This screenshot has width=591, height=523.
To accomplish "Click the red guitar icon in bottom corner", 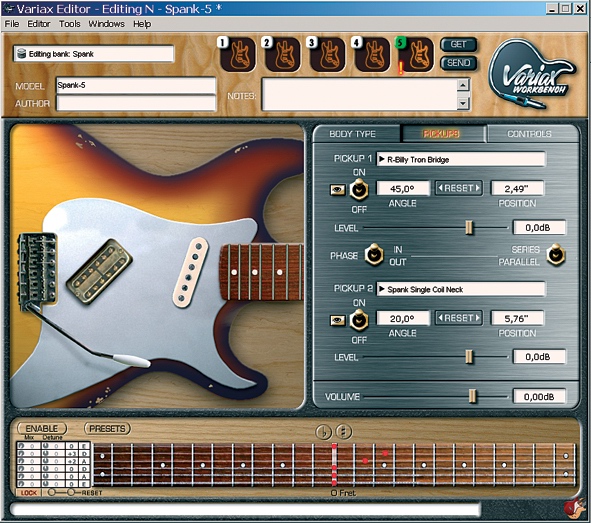I will [574, 507].
